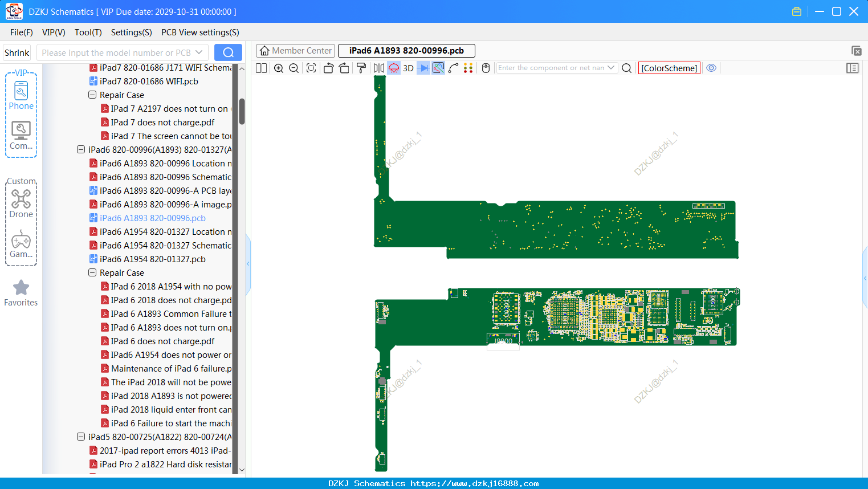Open the File(F) menu
The image size is (868, 489).
[22, 32]
